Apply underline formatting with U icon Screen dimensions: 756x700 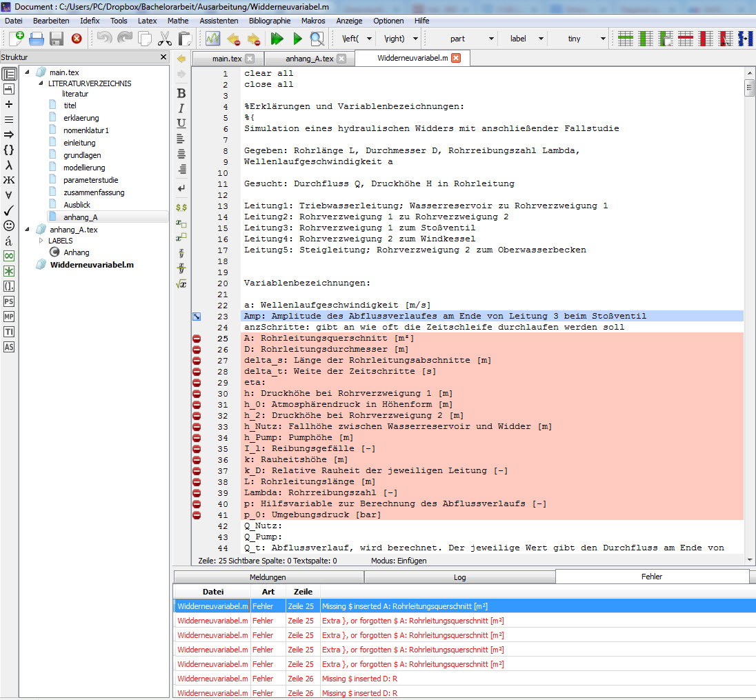tap(181, 123)
